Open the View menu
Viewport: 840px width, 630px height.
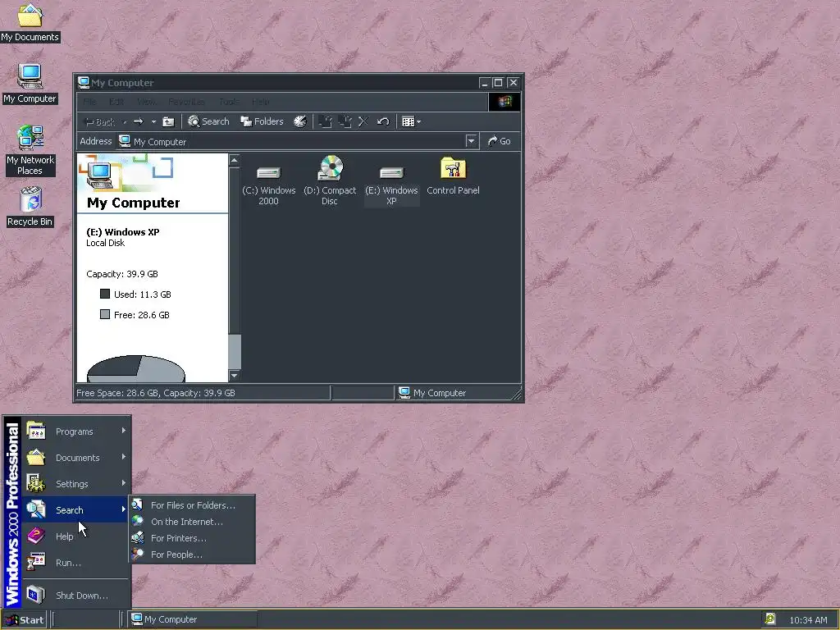[146, 102]
